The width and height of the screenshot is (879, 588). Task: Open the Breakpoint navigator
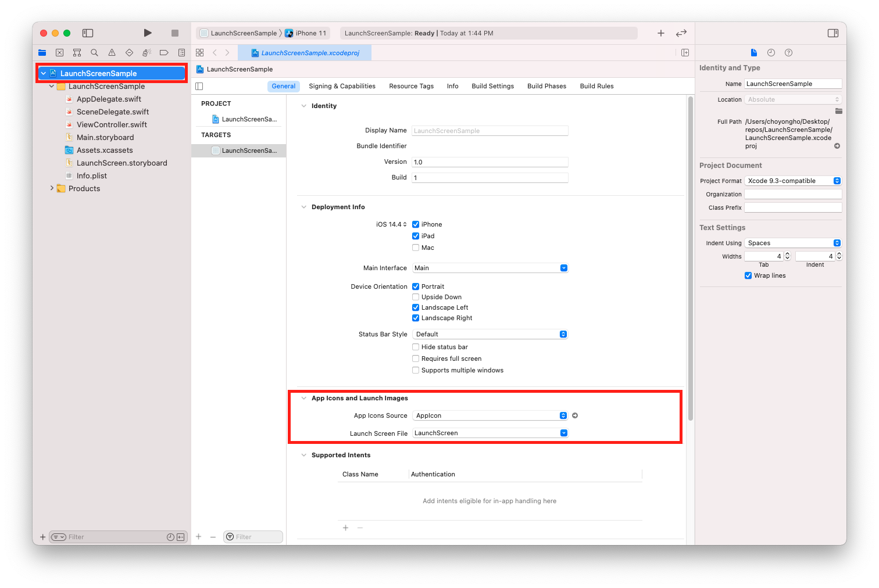pos(164,52)
